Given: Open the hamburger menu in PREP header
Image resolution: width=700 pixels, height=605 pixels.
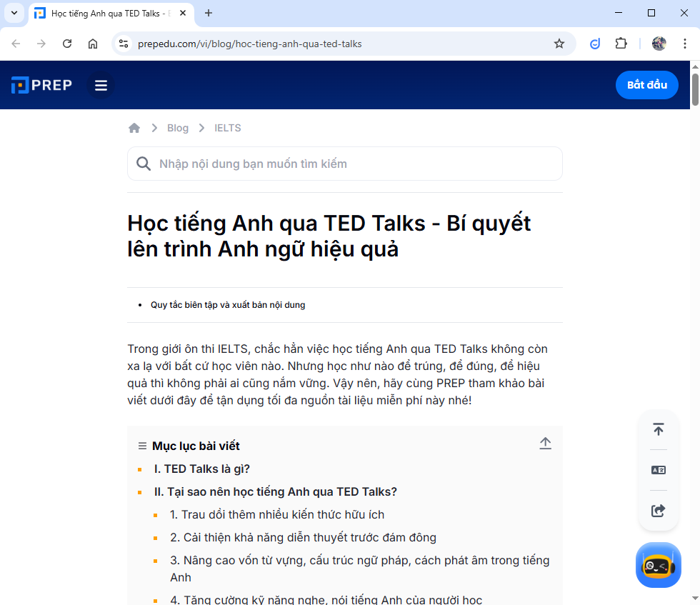Looking at the screenshot, I should point(101,85).
